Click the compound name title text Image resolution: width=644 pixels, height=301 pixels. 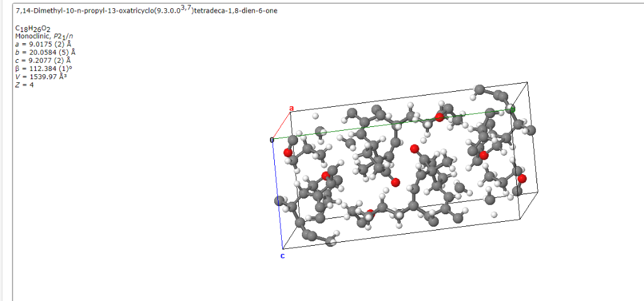pos(147,11)
